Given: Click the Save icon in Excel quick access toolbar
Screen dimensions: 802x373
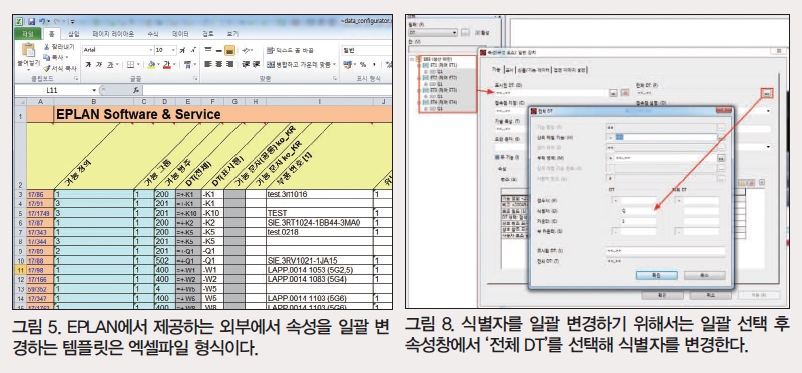Looking at the screenshot, I should click(x=31, y=21).
